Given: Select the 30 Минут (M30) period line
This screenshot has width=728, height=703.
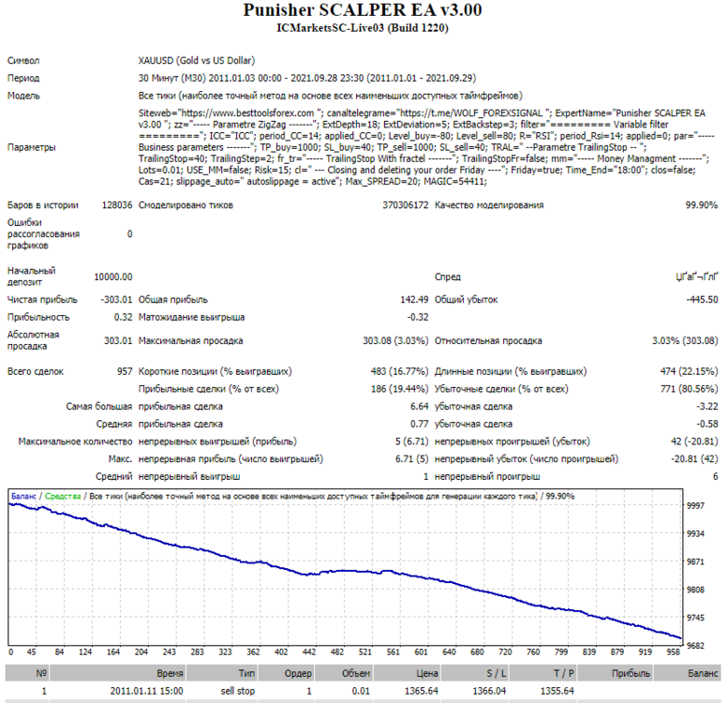Looking at the screenshot, I should pyautogui.click(x=307, y=78).
